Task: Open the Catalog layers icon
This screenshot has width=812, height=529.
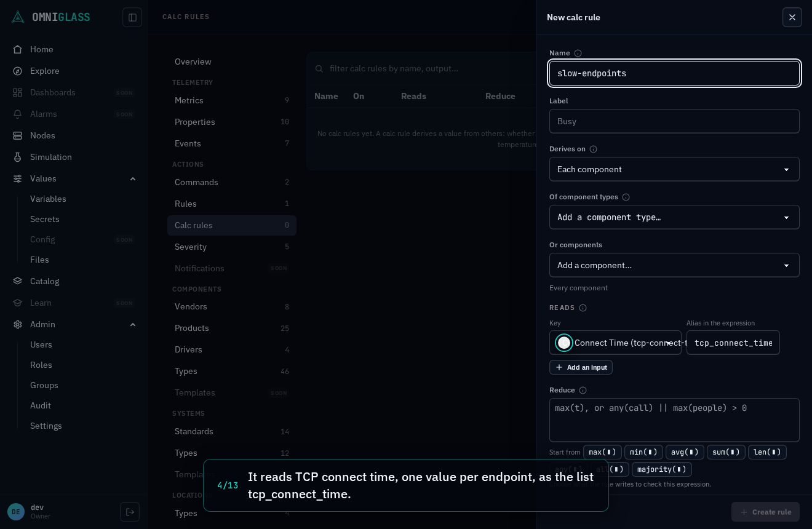Action: [18, 281]
